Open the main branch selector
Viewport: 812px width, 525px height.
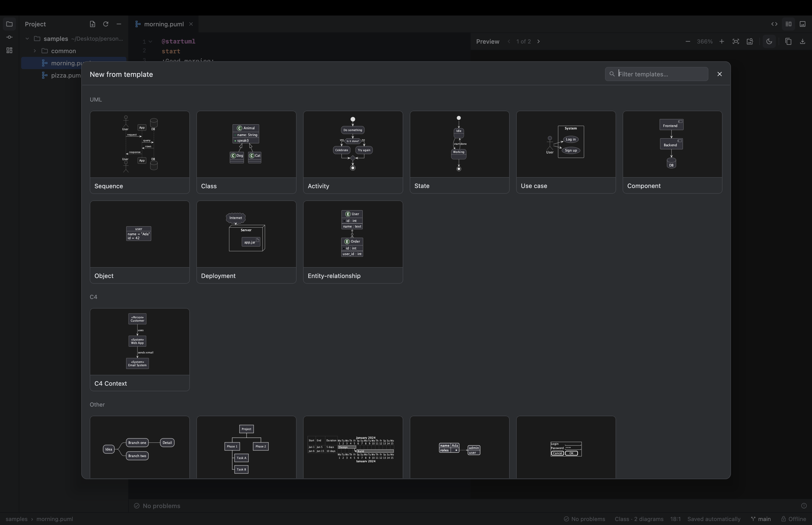pyautogui.click(x=761, y=519)
